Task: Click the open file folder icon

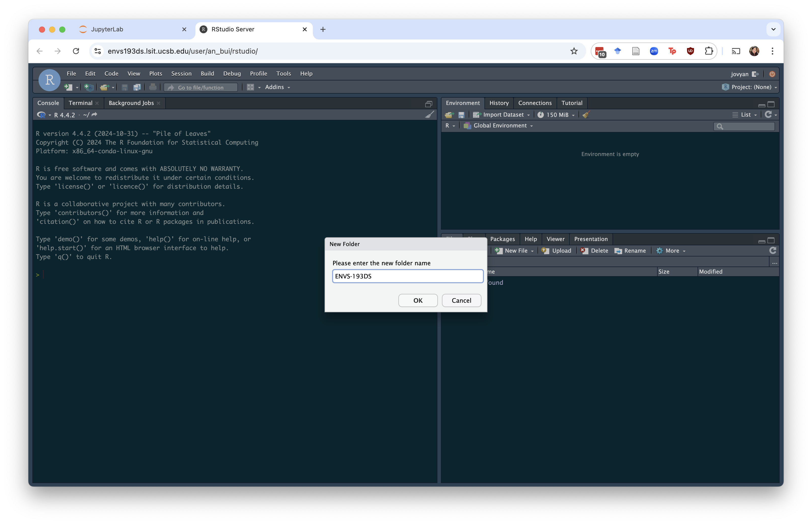Action: tap(104, 88)
